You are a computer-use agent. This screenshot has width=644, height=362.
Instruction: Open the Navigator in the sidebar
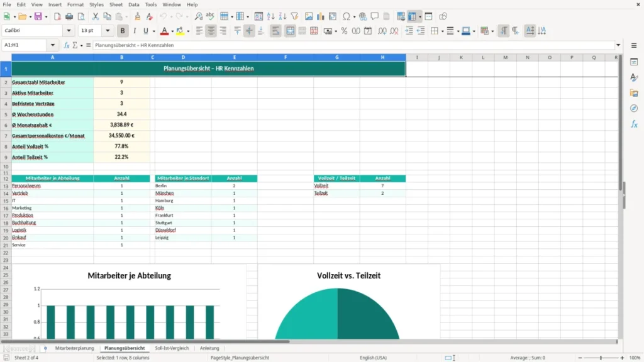(x=634, y=108)
